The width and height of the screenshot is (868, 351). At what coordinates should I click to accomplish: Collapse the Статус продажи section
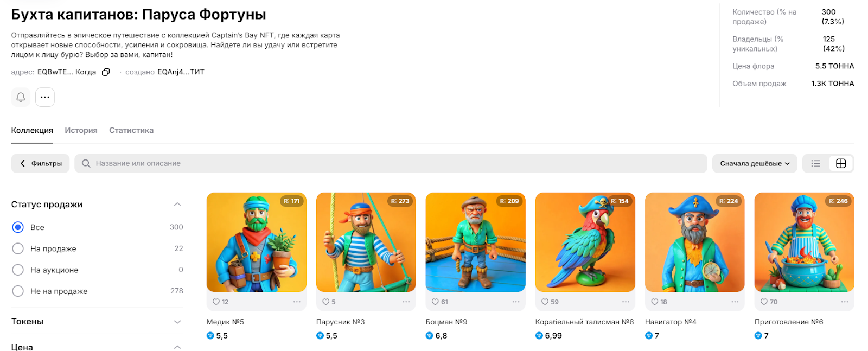tap(177, 205)
